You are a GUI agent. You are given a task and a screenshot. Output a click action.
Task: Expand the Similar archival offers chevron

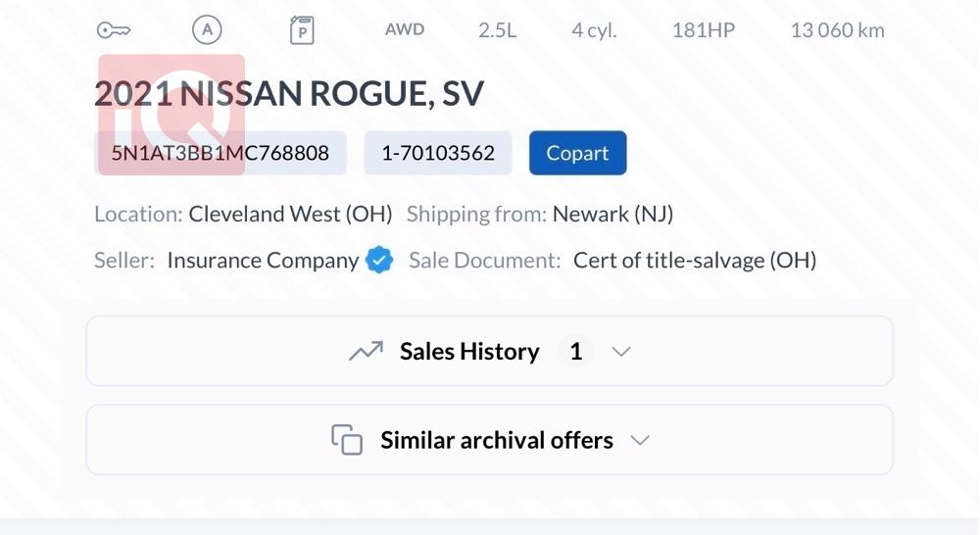click(640, 440)
